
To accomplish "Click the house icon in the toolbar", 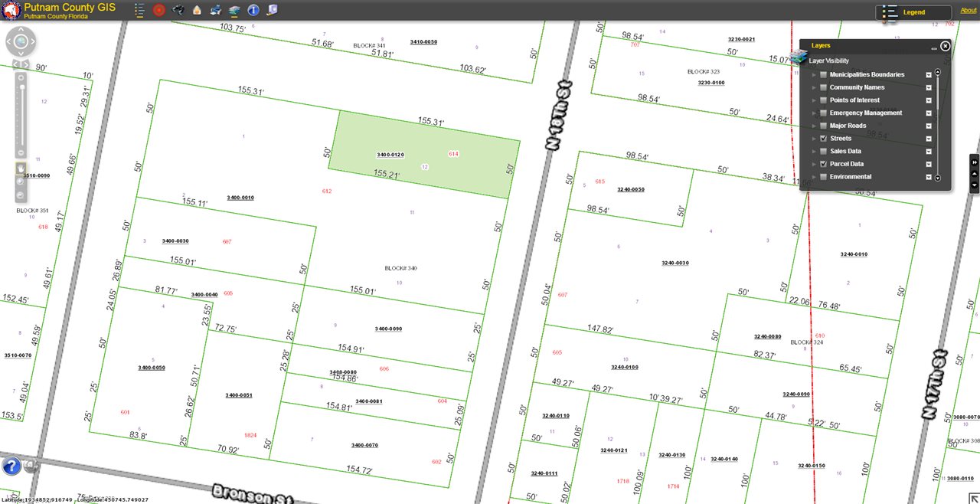I will tap(197, 10).
